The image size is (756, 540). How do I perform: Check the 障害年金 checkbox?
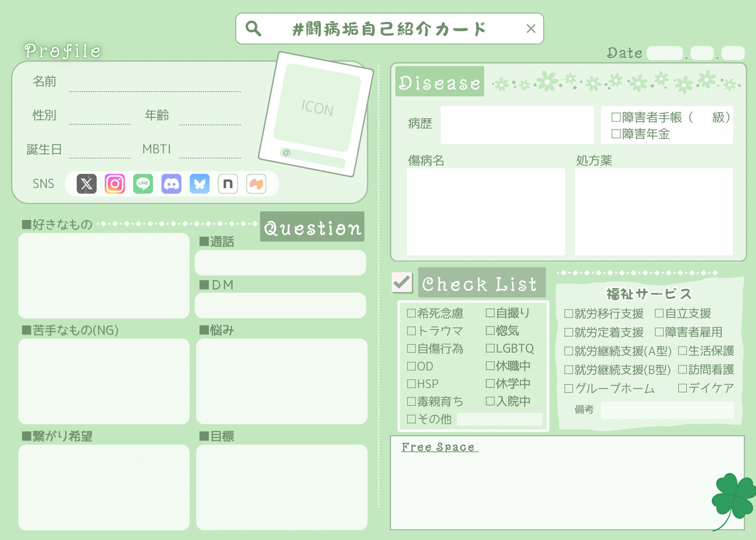click(x=616, y=134)
